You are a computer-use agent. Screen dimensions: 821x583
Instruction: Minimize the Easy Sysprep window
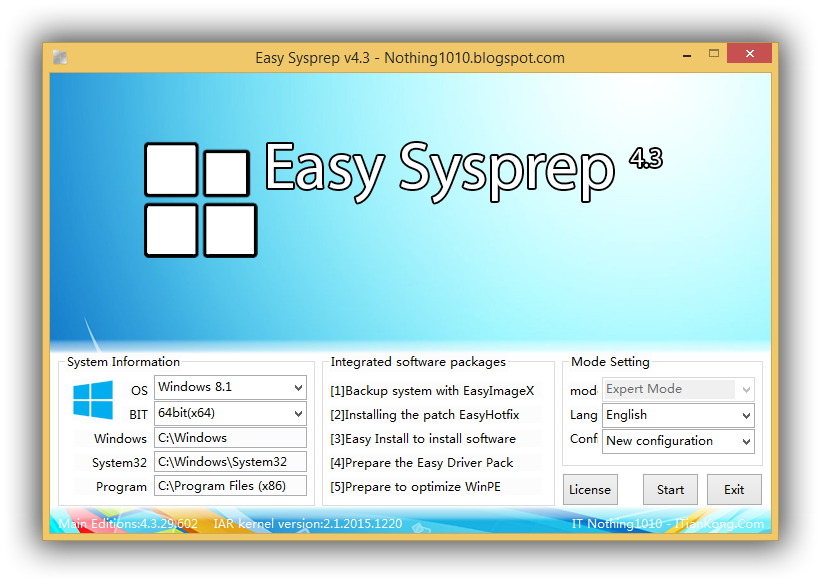687,54
